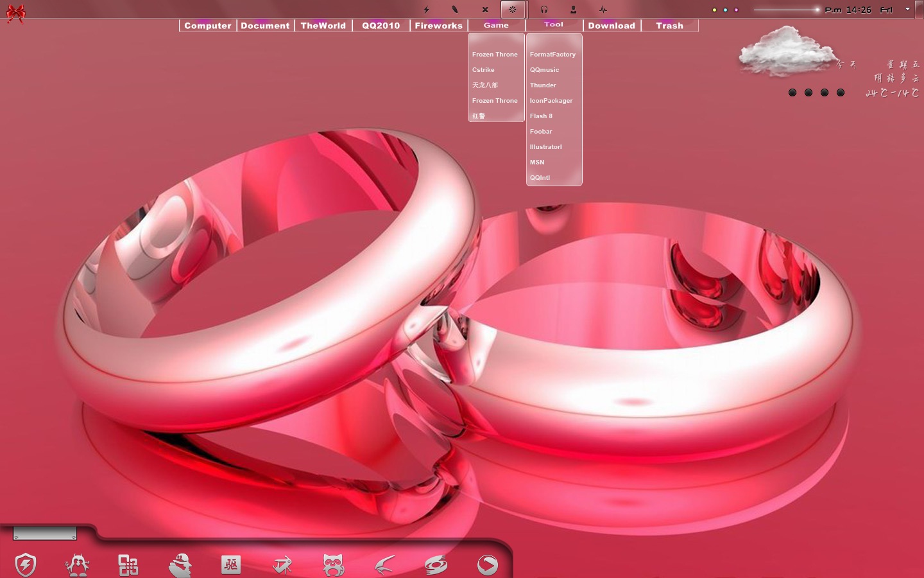Click the 今天 label beside the cloud
This screenshot has height=578, width=924.
point(846,64)
